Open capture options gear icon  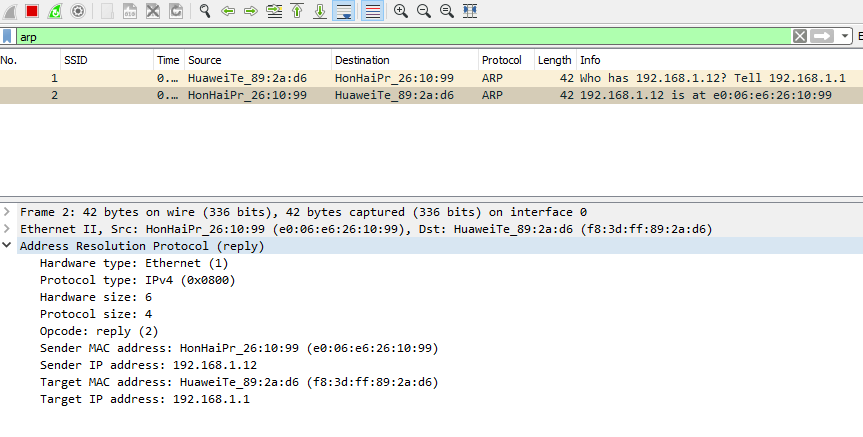[77, 11]
